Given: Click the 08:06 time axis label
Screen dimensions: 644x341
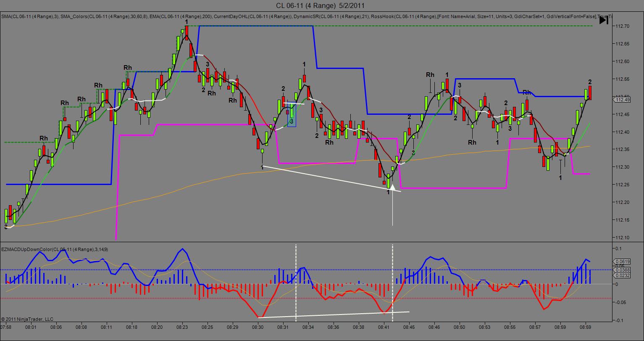Looking at the screenshot, I should click(56, 327).
